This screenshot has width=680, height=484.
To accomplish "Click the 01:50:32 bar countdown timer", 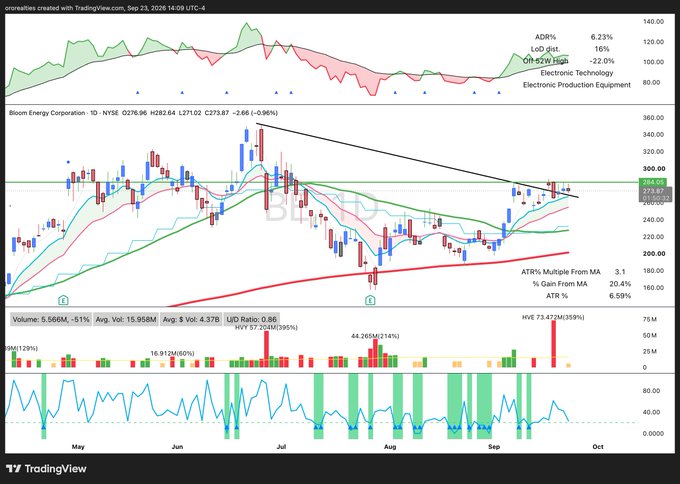I will [655, 198].
